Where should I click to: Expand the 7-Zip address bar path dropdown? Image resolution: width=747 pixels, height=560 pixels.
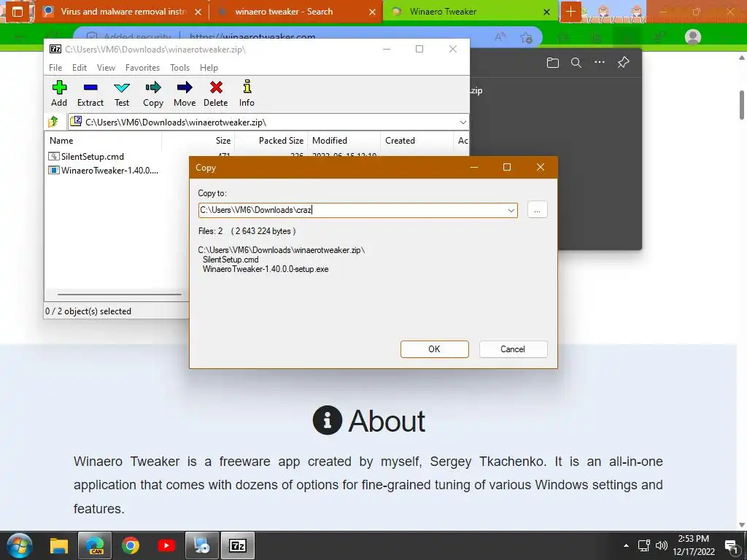tap(462, 122)
